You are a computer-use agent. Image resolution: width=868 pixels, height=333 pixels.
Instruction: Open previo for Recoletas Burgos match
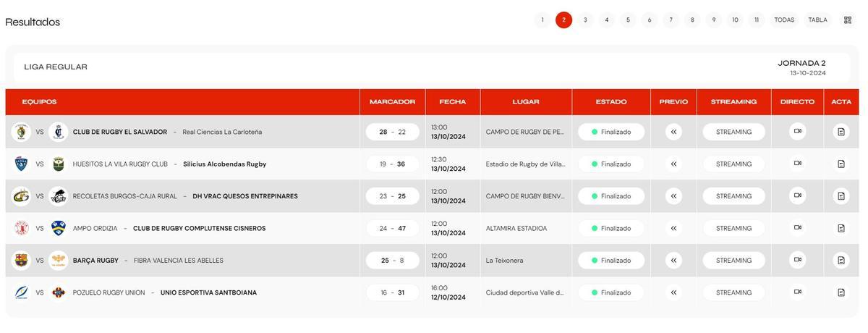click(x=673, y=196)
